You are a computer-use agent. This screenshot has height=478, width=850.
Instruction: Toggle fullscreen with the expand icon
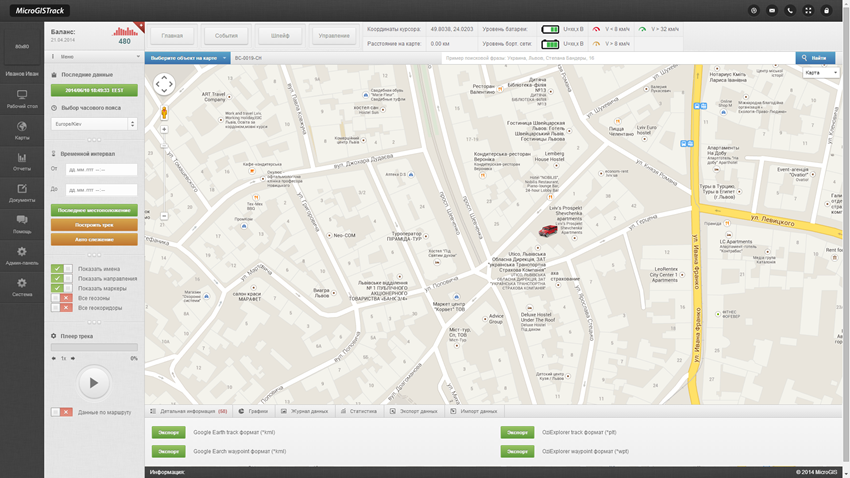[x=808, y=10]
